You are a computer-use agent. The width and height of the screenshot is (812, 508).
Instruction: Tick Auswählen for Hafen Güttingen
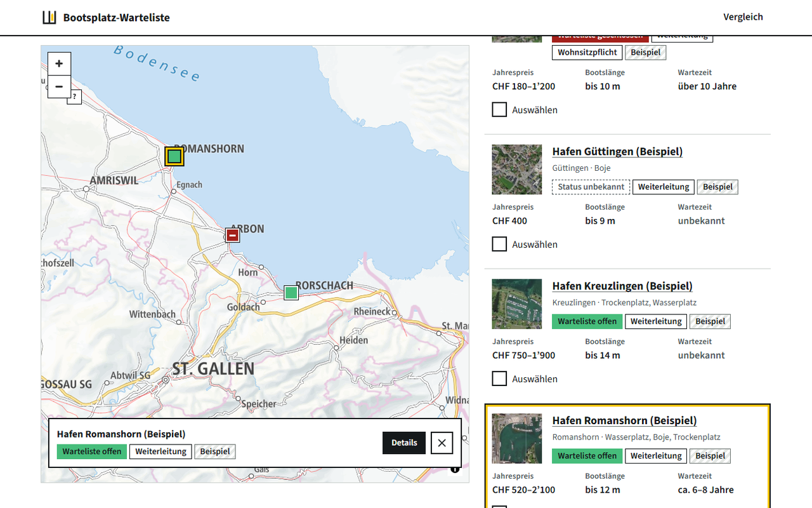point(500,244)
